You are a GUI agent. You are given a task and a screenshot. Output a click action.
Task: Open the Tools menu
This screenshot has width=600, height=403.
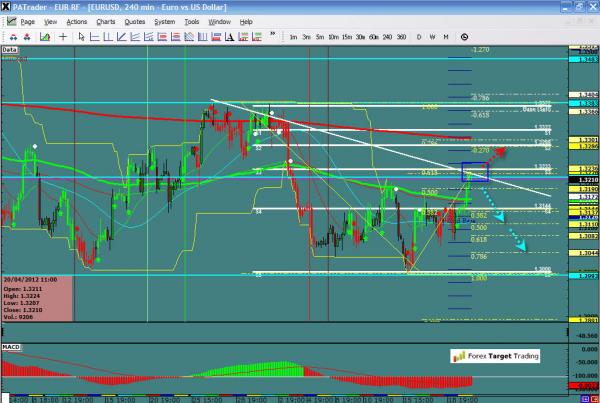(x=190, y=20)
